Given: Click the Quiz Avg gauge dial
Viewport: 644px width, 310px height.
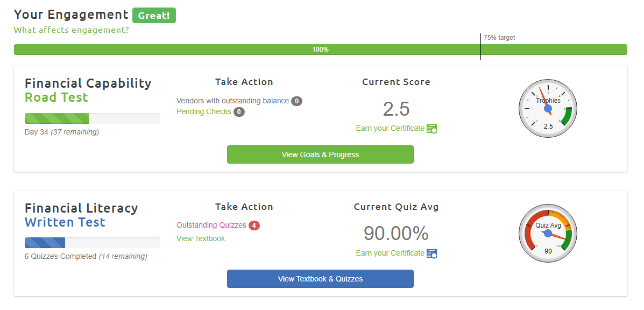Looking at the screenshot, I should point(548,233).
